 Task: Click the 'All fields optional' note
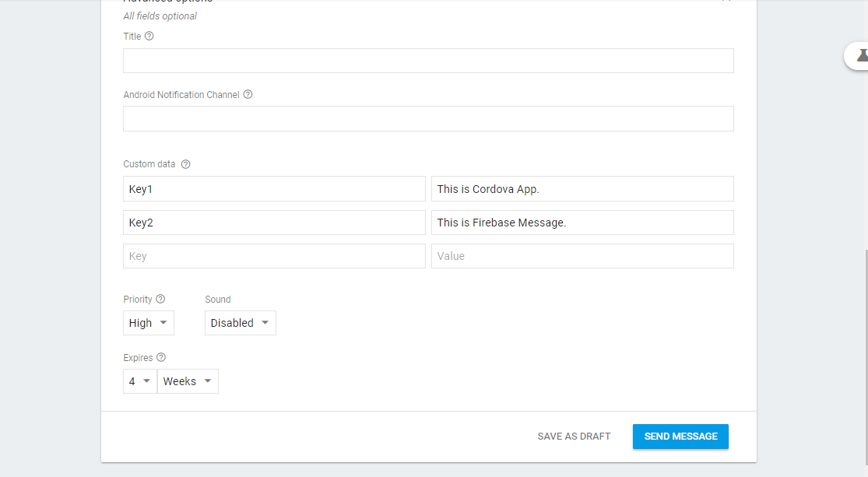[160, 16]
